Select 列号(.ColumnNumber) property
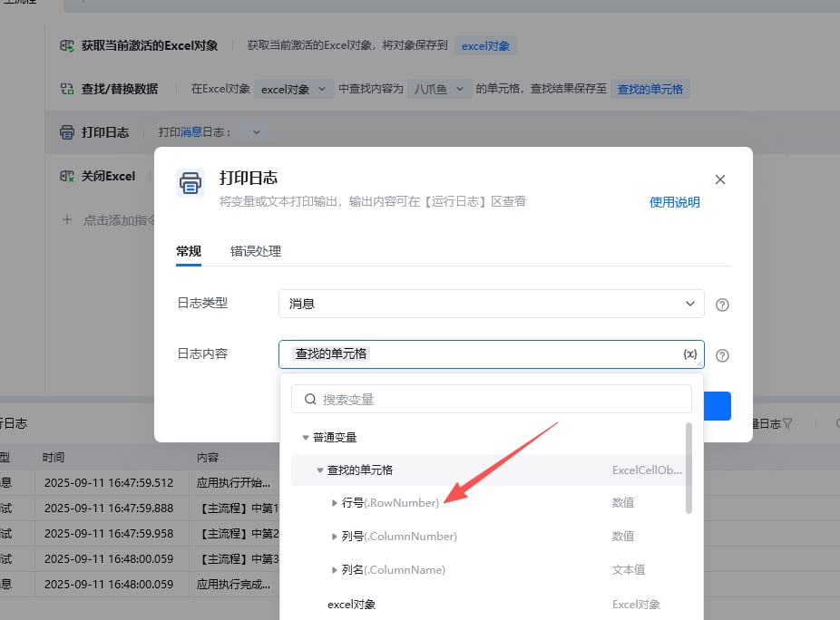The image size is (840, 620). coord(399,536)
